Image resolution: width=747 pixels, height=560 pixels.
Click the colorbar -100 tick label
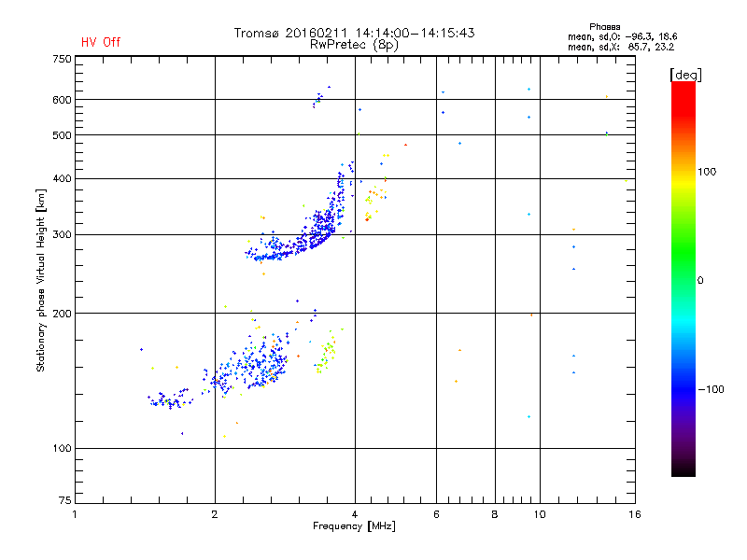click(711, 389)
